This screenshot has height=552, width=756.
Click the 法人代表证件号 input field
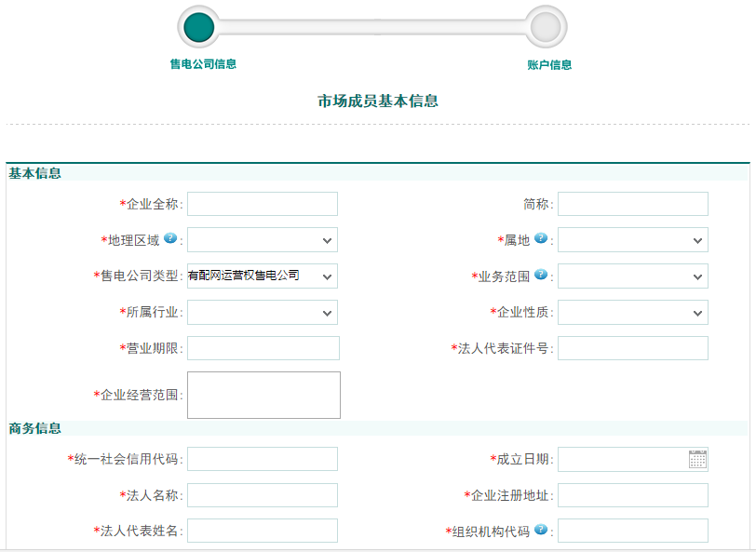click(x=632, y=348)
